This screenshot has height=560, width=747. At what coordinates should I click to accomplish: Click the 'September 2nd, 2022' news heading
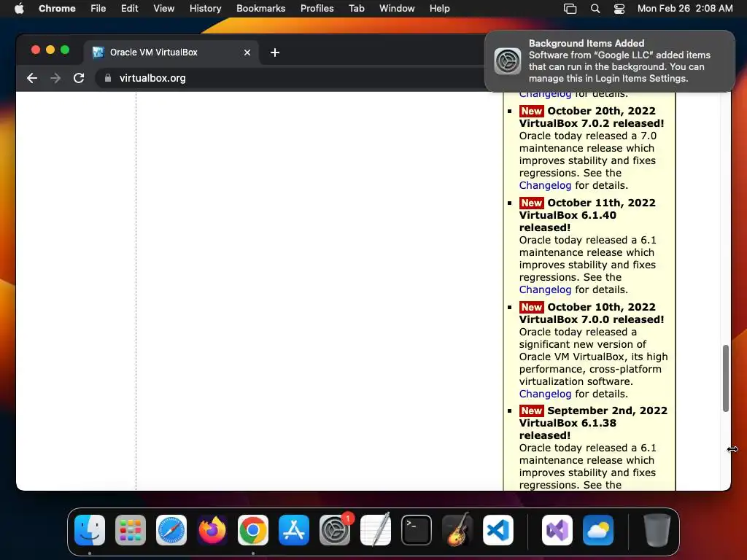(608, 411)
